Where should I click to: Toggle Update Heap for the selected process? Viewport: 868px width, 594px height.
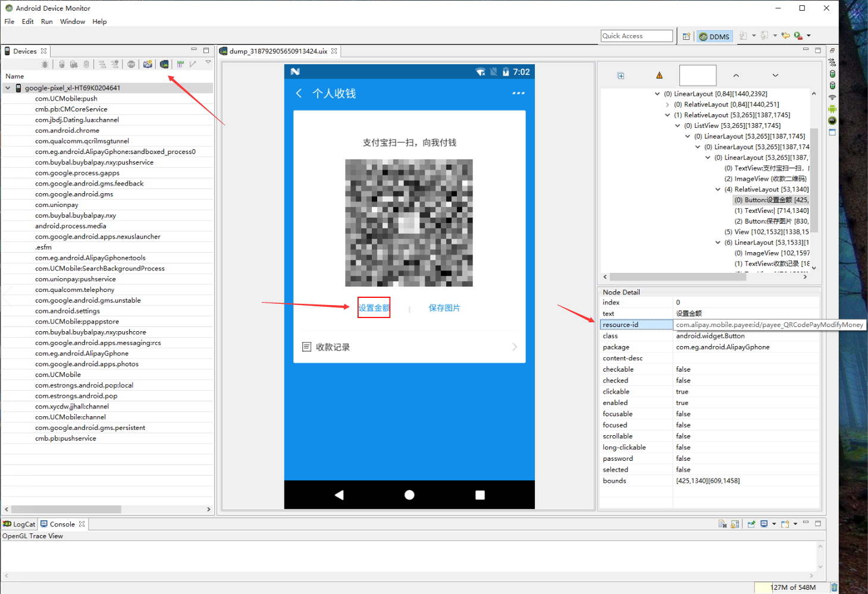coord(62,64)
